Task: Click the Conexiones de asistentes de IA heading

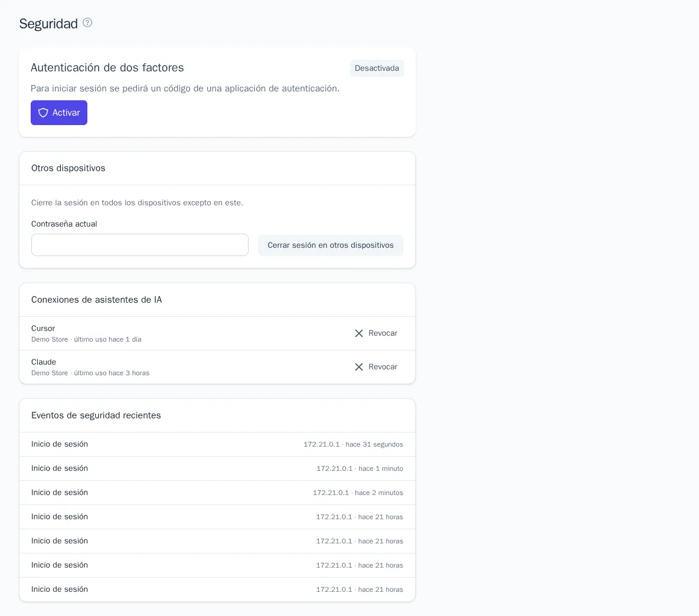Action: pyautogui.click(x=97, y=300)
